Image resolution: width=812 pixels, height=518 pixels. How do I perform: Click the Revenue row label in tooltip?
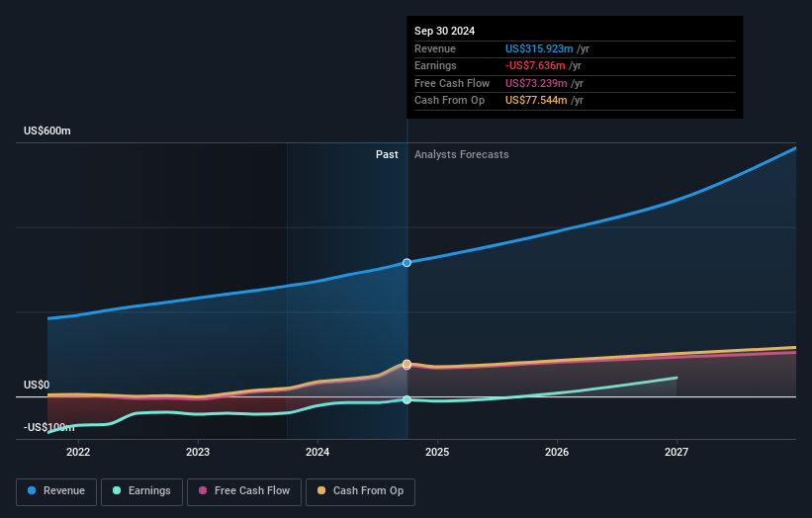click(x=435, y=48)
